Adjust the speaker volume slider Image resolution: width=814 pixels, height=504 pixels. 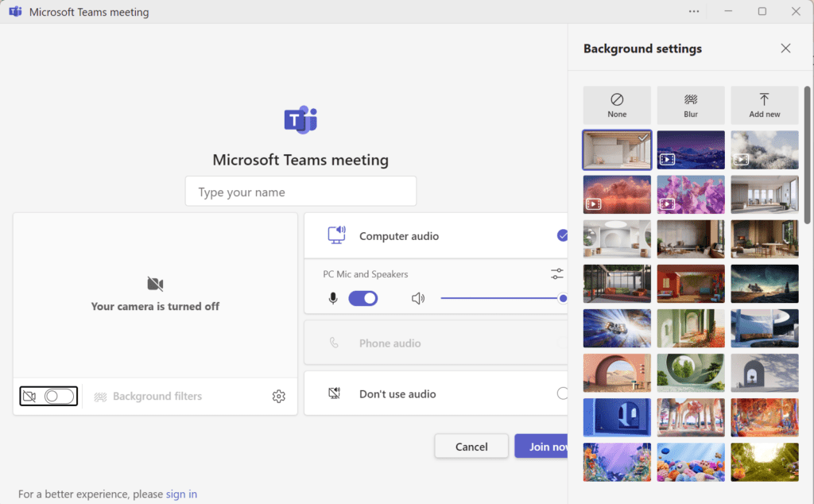point(503,298)
